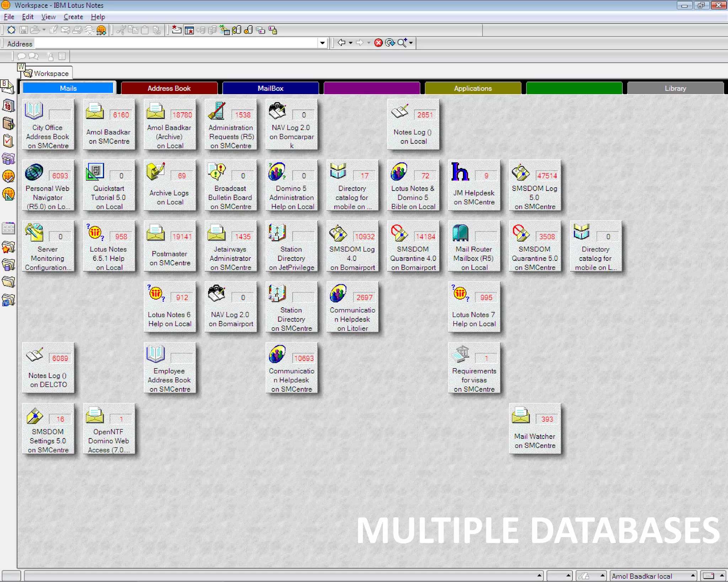
Task: Switch to the Applications workspace tab
Action: [473, 88]
